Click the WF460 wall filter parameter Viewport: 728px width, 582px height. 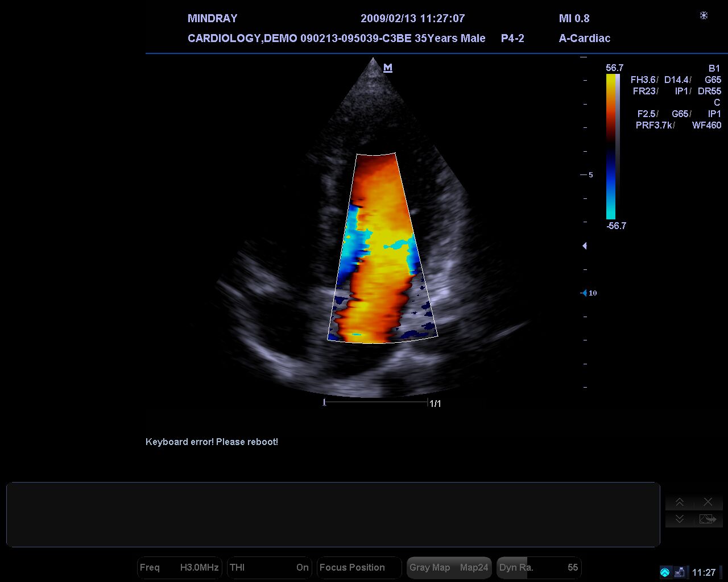pos(707,125)
